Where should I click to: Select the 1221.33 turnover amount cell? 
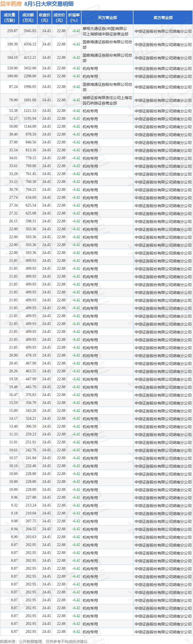click(30, 111)
